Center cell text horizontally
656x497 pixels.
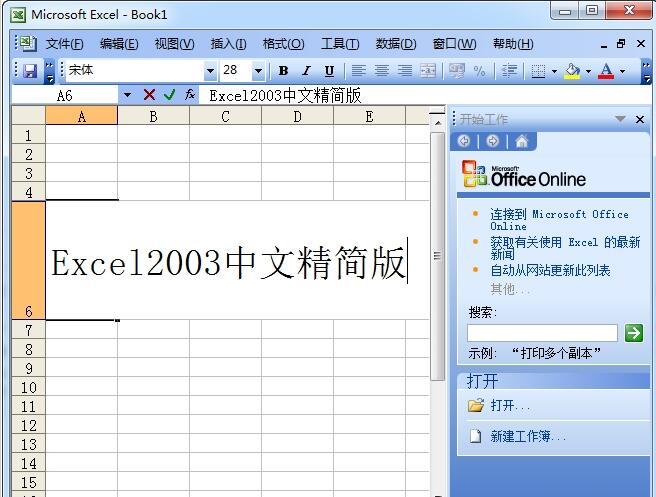(382, 71)
